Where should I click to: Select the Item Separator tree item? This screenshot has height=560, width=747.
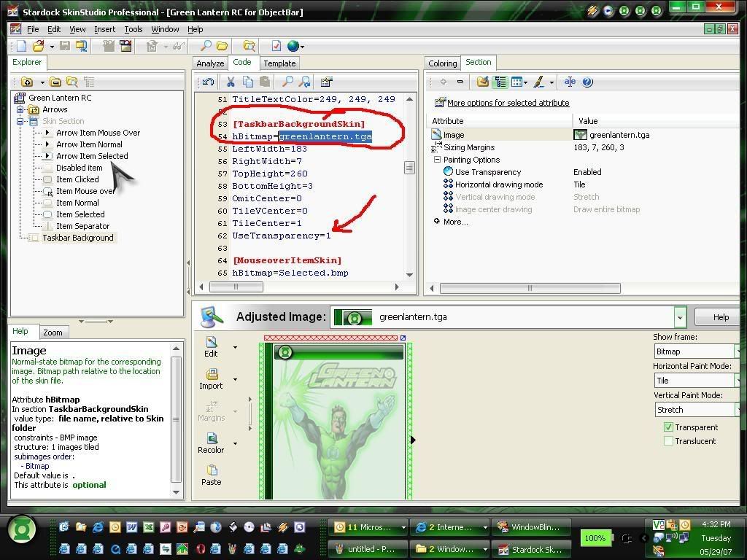[x=83, y=226]
